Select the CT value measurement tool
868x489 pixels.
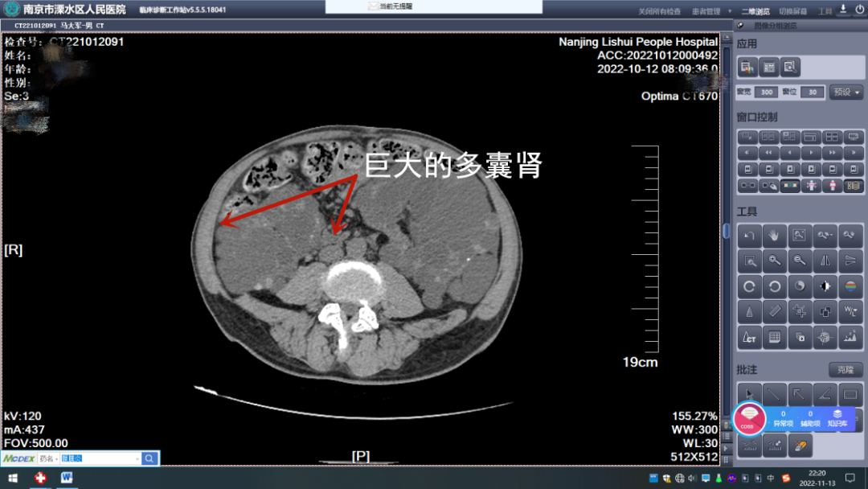coord(749,337)
